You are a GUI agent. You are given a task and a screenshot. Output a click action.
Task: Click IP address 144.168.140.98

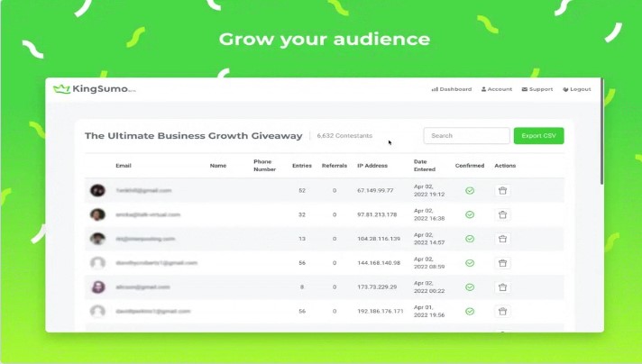[x=379, y=263]
